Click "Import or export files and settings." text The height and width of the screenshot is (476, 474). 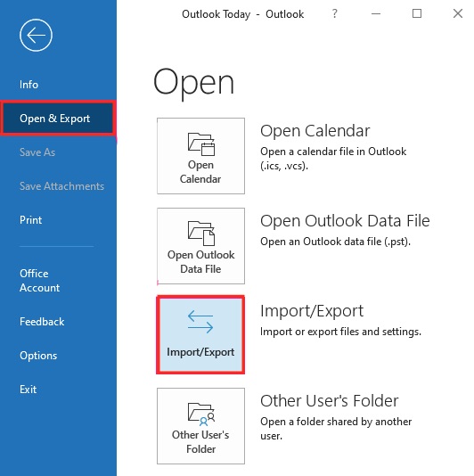pos(340,332)
